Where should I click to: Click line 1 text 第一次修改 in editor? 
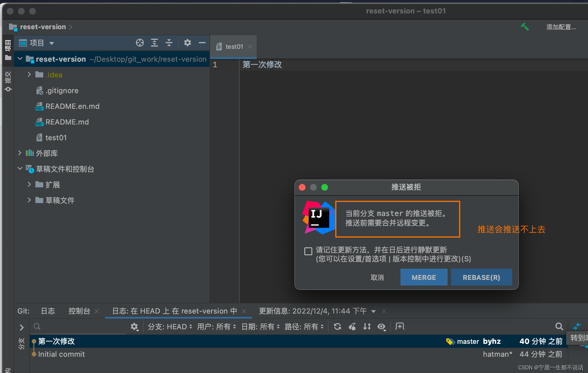tap(262, 65)
